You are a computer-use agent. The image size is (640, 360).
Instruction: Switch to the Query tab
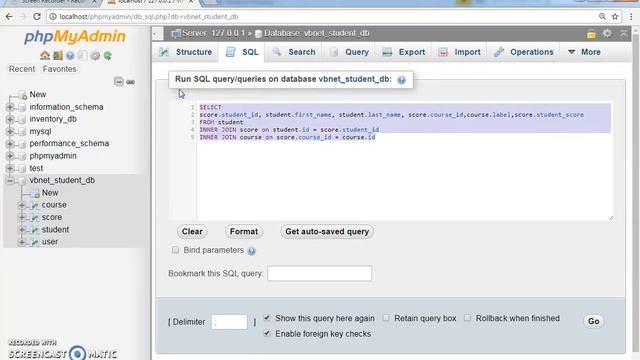(x=349, y=52)
